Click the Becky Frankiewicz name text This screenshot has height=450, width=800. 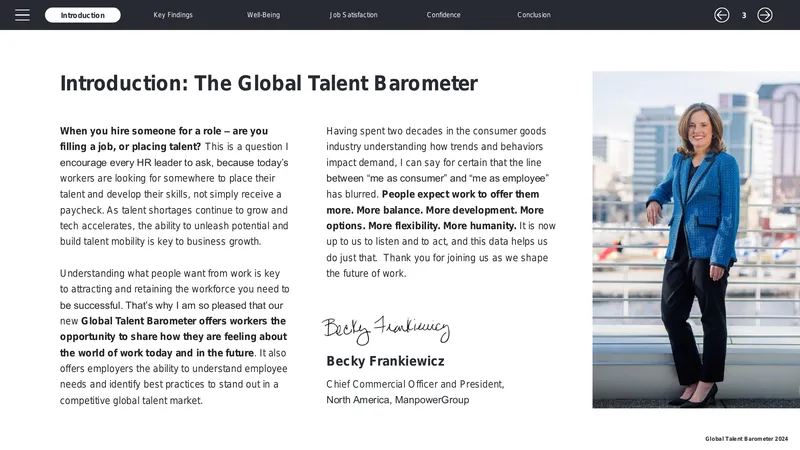pos(385,361)
